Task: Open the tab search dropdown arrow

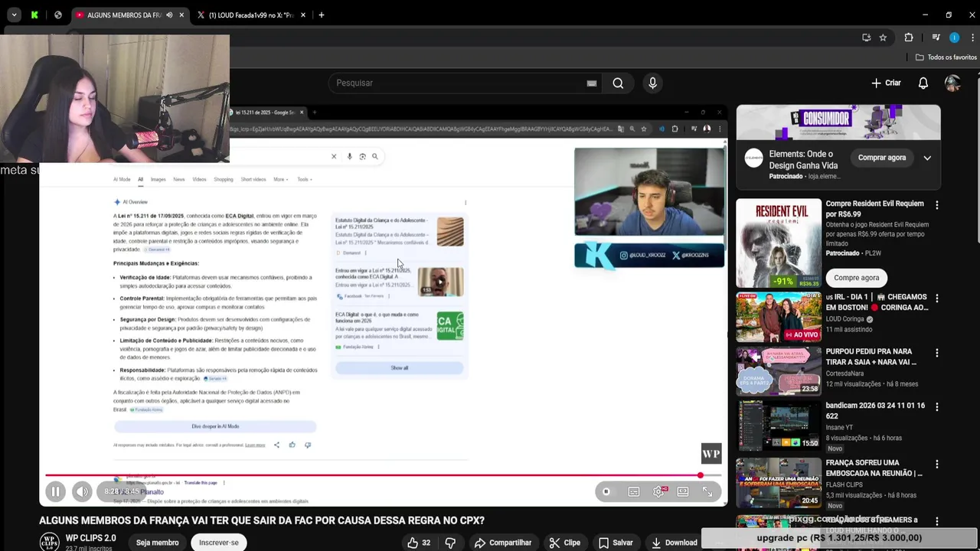Action: pos(13,15)
